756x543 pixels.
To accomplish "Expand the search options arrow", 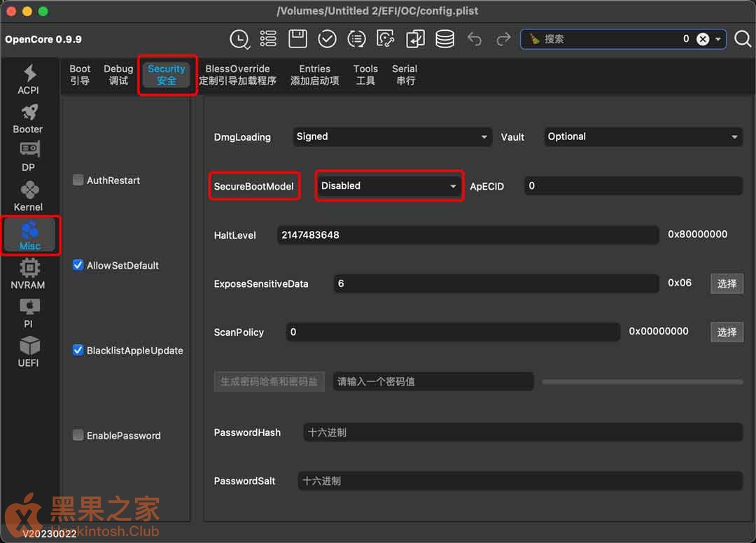I will (x=718, y=39).
